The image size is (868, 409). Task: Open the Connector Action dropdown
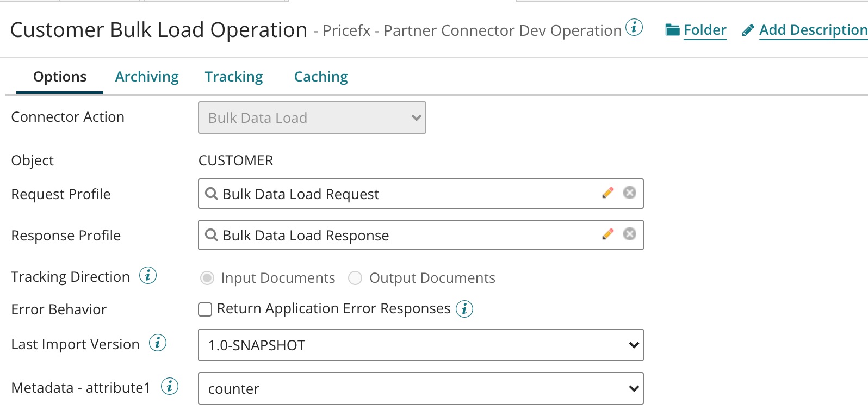[x=312, y=117]
